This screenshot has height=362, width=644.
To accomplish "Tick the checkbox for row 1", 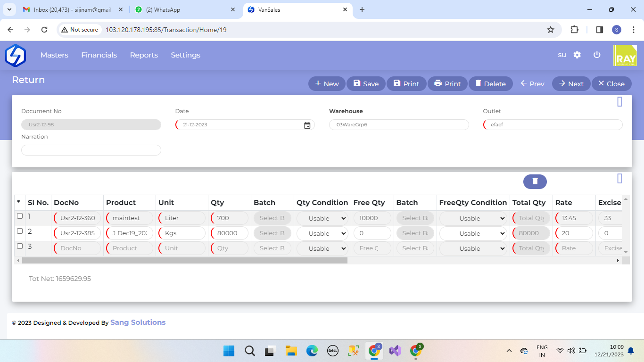I will click(20, 216).
